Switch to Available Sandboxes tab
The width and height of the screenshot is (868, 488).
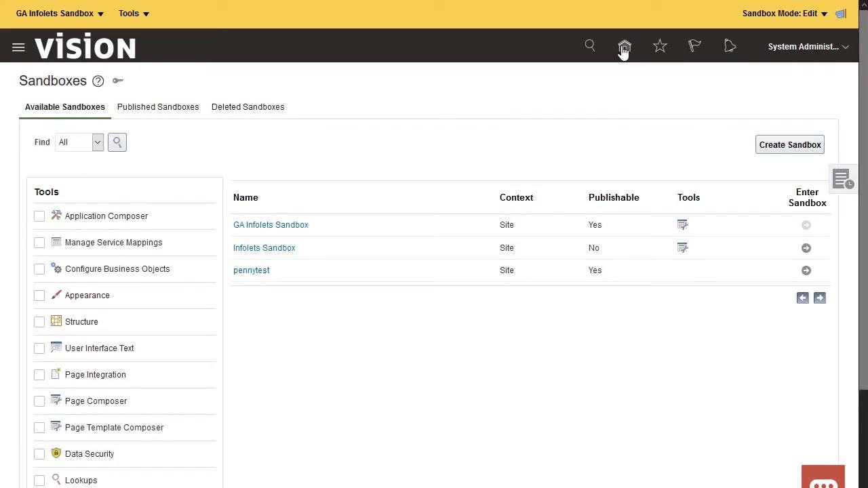[65, 107]
